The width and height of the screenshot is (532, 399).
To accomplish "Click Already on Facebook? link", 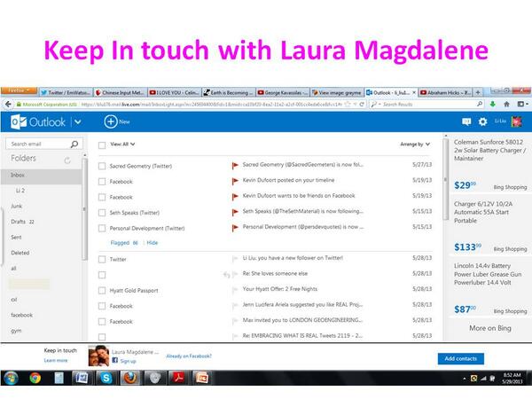I will click(x=189, y=356).
